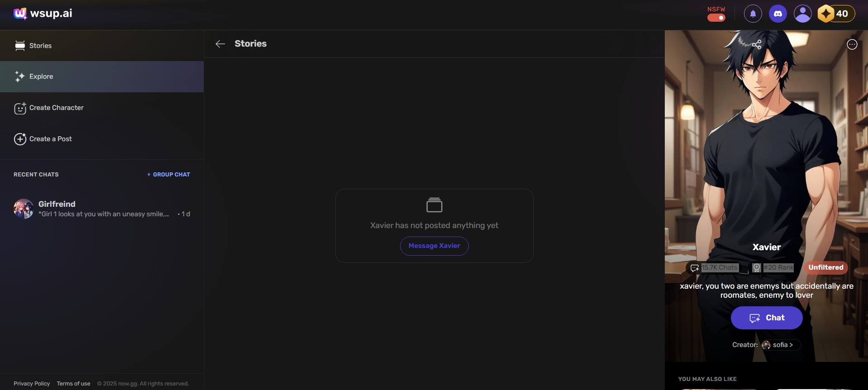This screenshot has height=390, width=868.
Task: Open the Discord link icon
Action: point(777,14)
